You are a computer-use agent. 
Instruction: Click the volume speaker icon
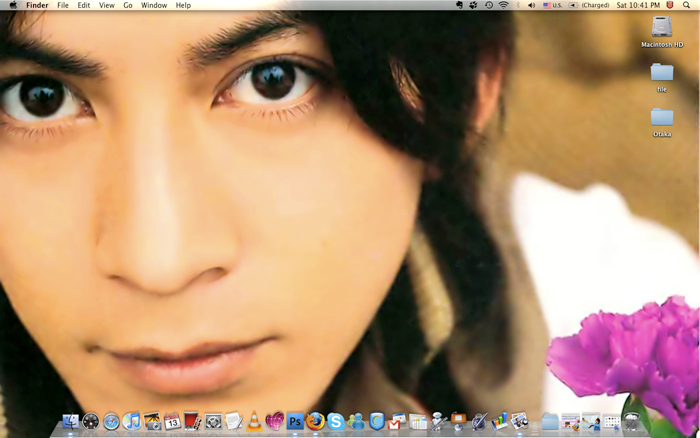[532, 5]
